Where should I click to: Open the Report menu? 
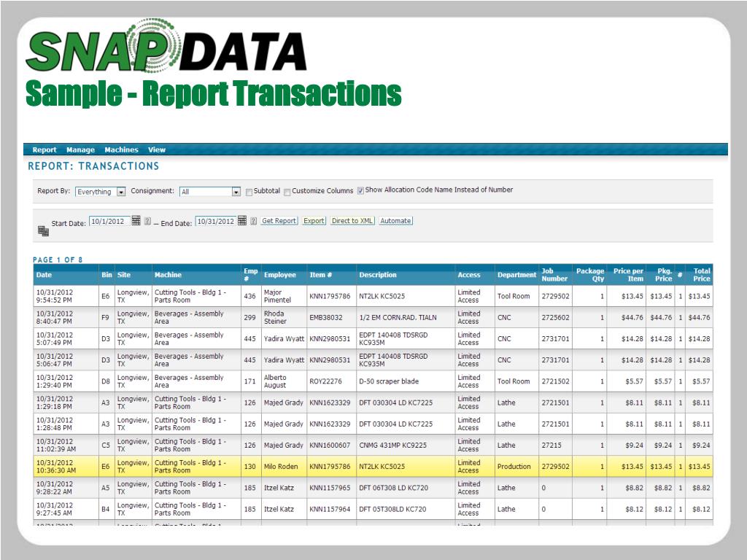[44, 149]
